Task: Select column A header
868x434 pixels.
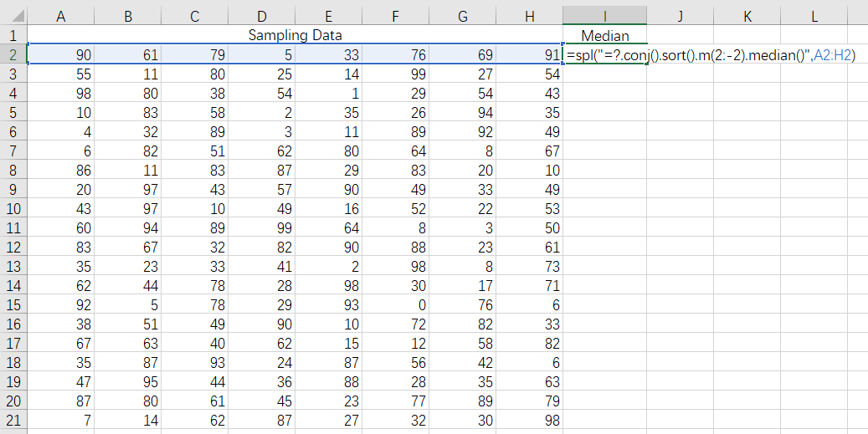Action: click(61, 16)
